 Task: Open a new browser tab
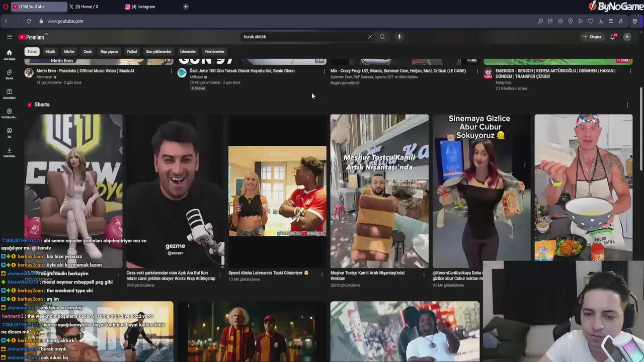[186, 7]
